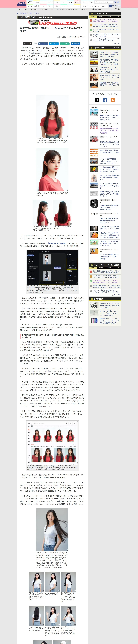Open the Google AI Studio inline link

57,243
